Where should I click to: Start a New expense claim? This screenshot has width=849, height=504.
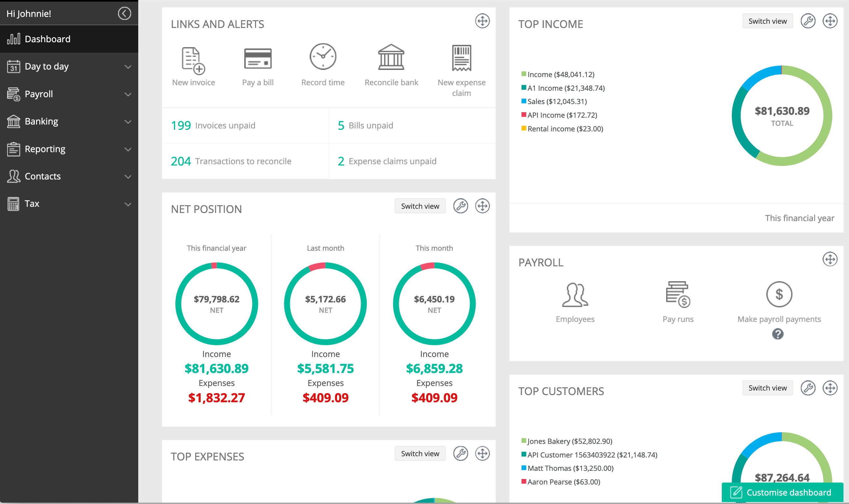[461, 71]
